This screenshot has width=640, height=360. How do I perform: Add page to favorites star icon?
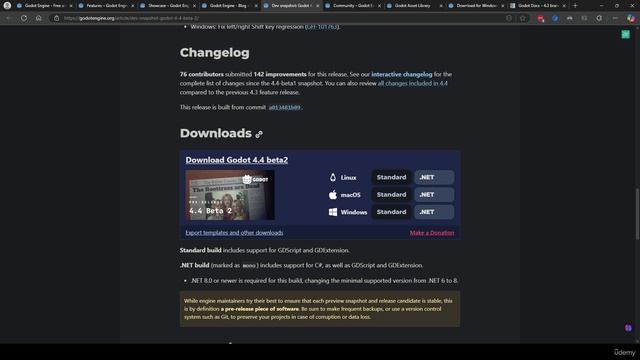coord(522,18)
